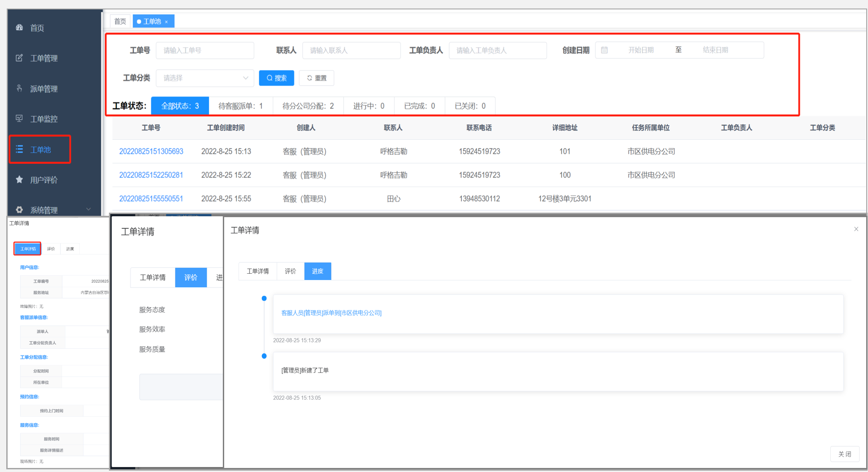Click the 工单号 input field
The image size is (868, 472).
click(205, 51)
